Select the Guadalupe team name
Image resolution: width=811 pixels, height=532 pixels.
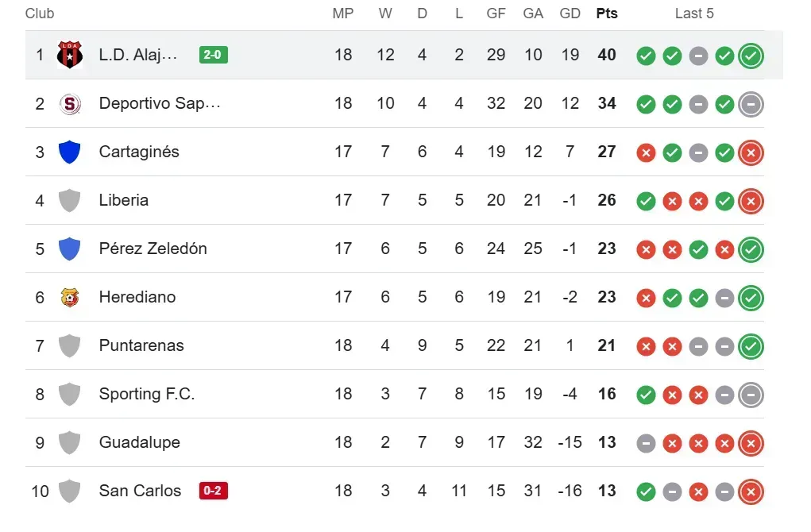[140, 442]
